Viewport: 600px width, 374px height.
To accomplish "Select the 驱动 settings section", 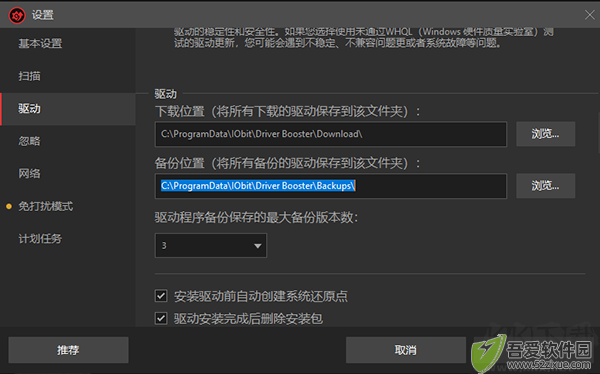I will [67, 109].
